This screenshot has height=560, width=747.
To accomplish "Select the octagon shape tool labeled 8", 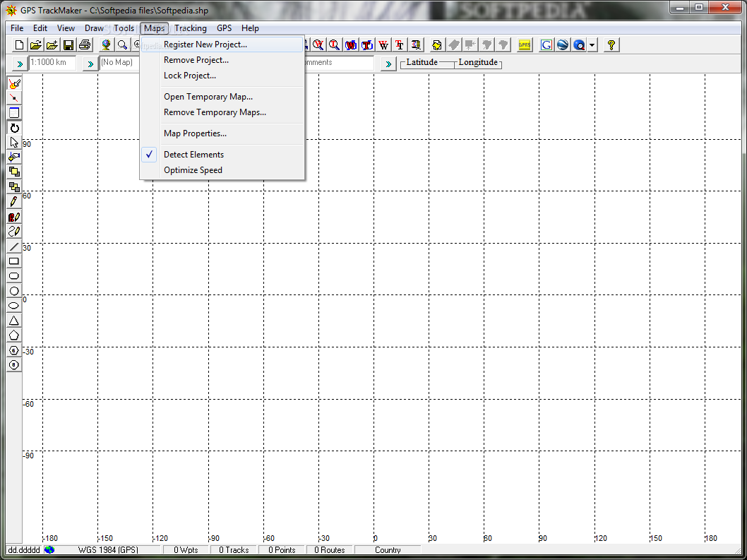I will (14, 365).
